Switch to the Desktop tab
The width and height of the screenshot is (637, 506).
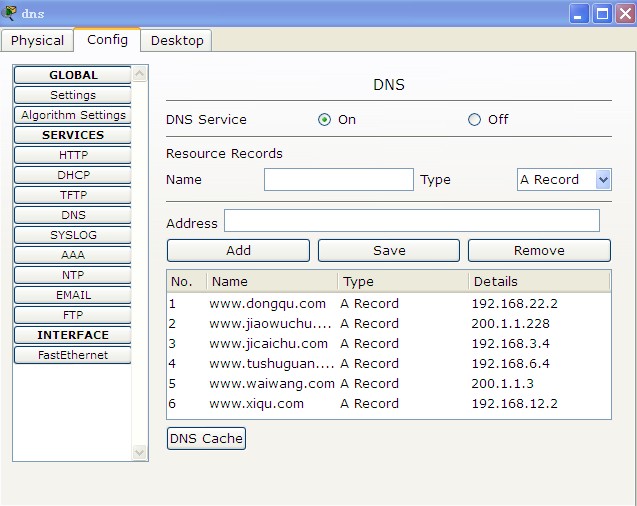tap(177, 40)
